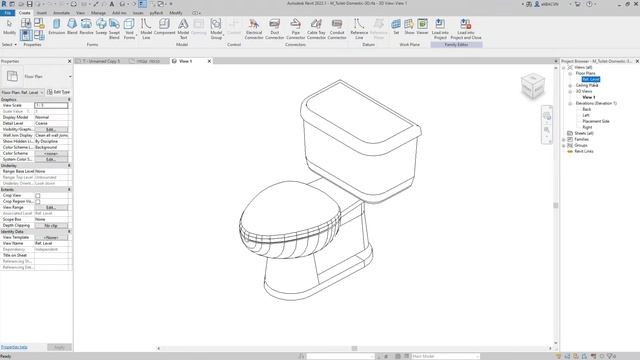Select the Right elevation in browser
This screenshot has height=360, width=640.
click(x=587, y=127)
